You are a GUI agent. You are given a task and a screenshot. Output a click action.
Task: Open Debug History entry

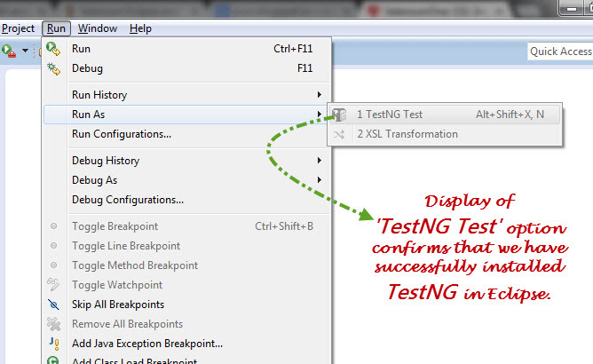tap(187, 161)
